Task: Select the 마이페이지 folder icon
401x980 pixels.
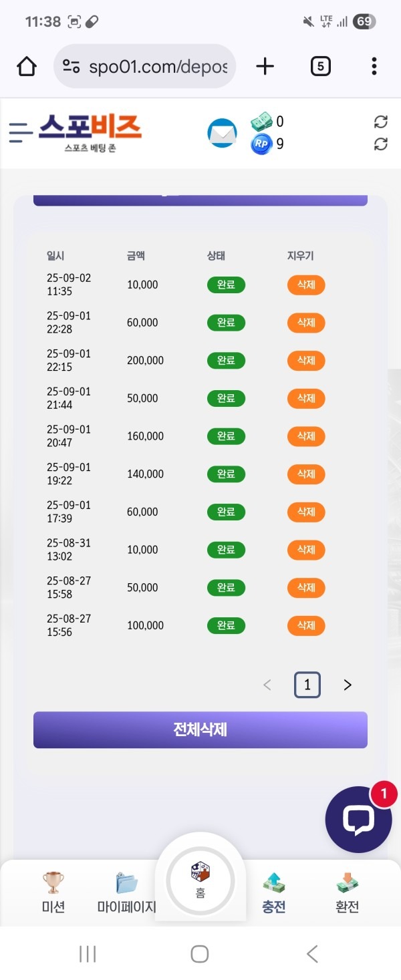Action: tap(126, 883)
